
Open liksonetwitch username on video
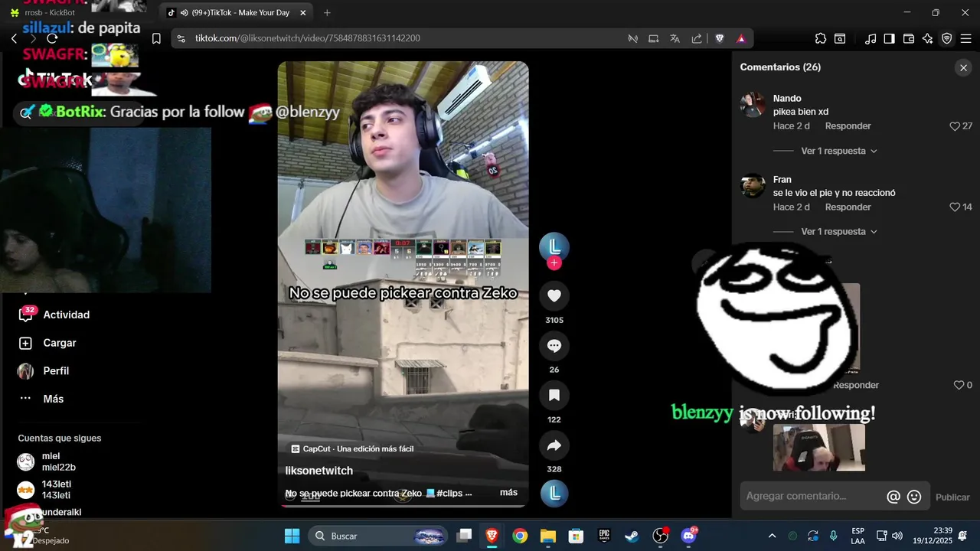point(318,471)
